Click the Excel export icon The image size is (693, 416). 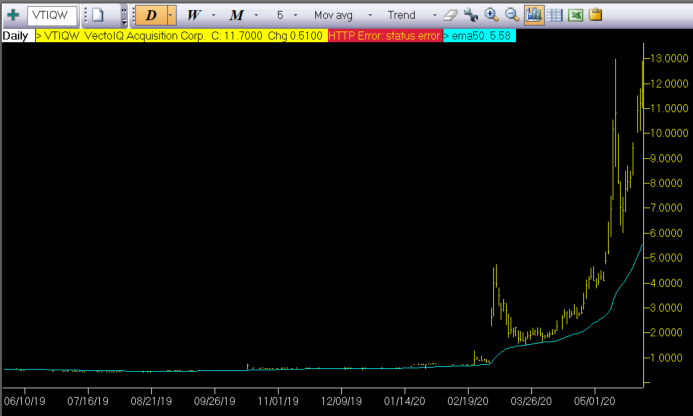(x=575, y=15)
